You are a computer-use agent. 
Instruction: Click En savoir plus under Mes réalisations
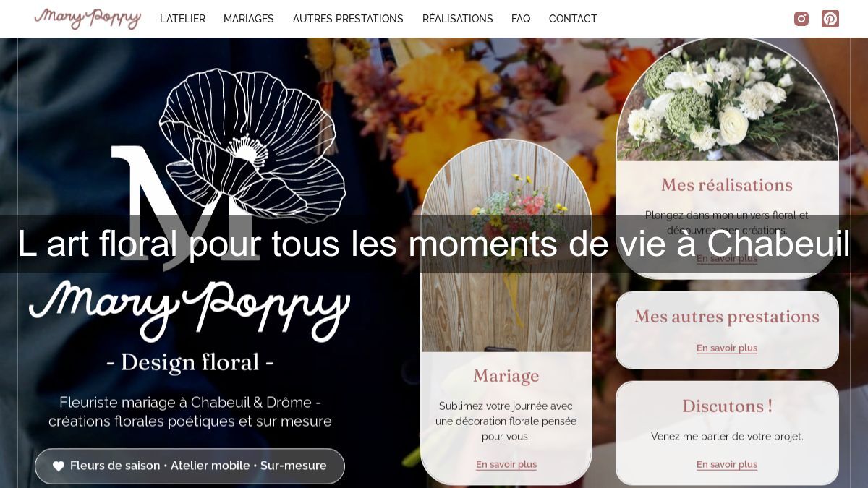click(x=727, y=258)
